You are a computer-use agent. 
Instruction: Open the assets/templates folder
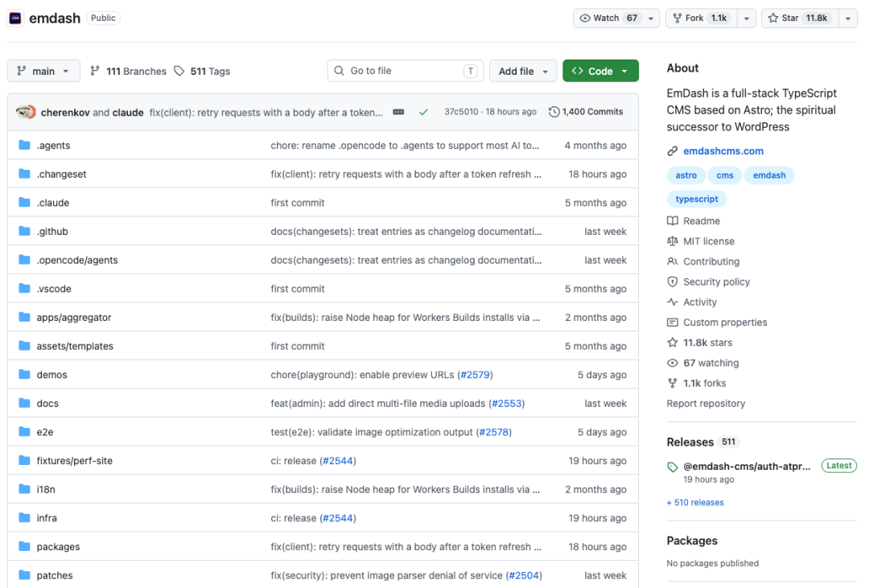point(75,346)
